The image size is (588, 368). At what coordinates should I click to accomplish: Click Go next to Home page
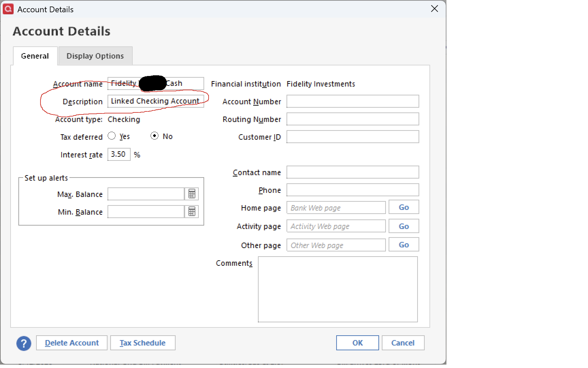point(404,207)
